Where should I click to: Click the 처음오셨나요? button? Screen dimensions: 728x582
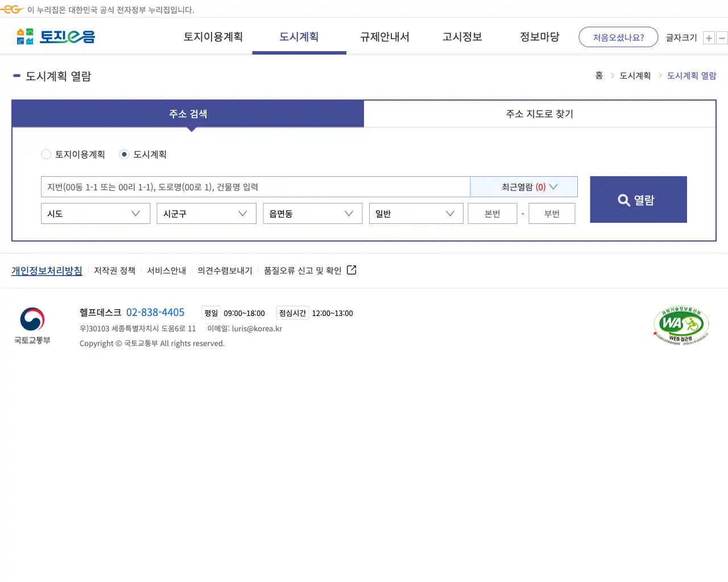click(x=618, y=36)
